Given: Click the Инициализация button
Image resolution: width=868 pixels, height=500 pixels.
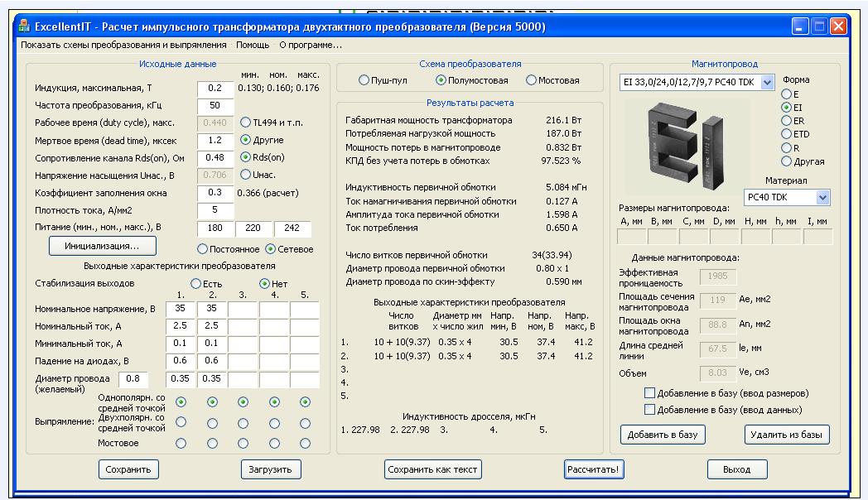Looking at the screenshot, I should [x=103, y=246].
